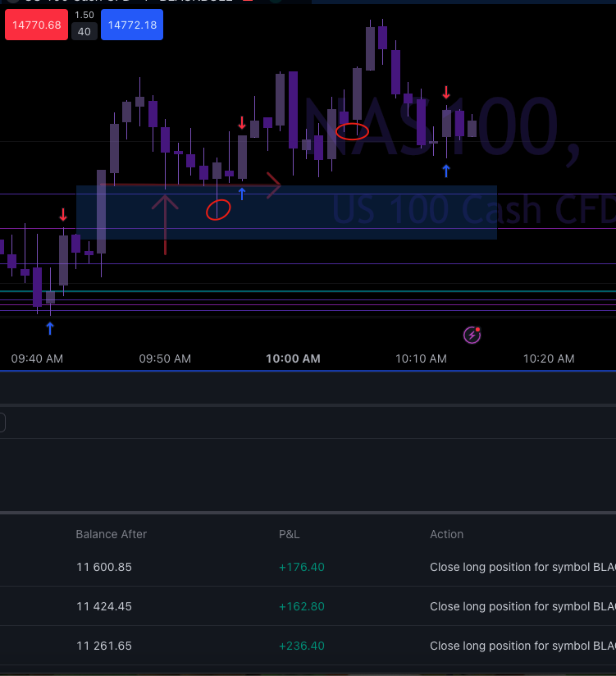Viewport: 616px width, 676px height.
Task: Click the bold 10:00 AM time label
Action: [293, 359]
